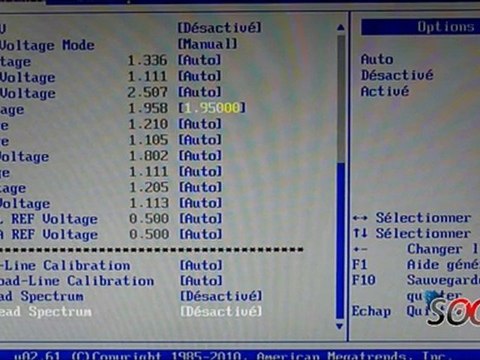Screen dimensions: 480x360
Task: Click the blue scrollbar thumb
Action: coord(340,241)
